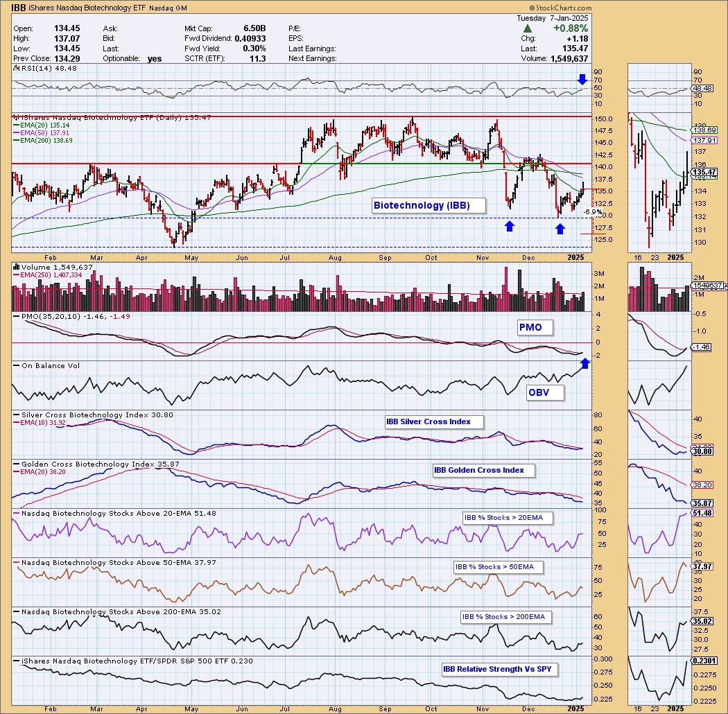Image resolution: width=728 pixels, height=714 pixels.
Task: Click the 35.87 Golden Cross value tag
Action: pos(702,503)
